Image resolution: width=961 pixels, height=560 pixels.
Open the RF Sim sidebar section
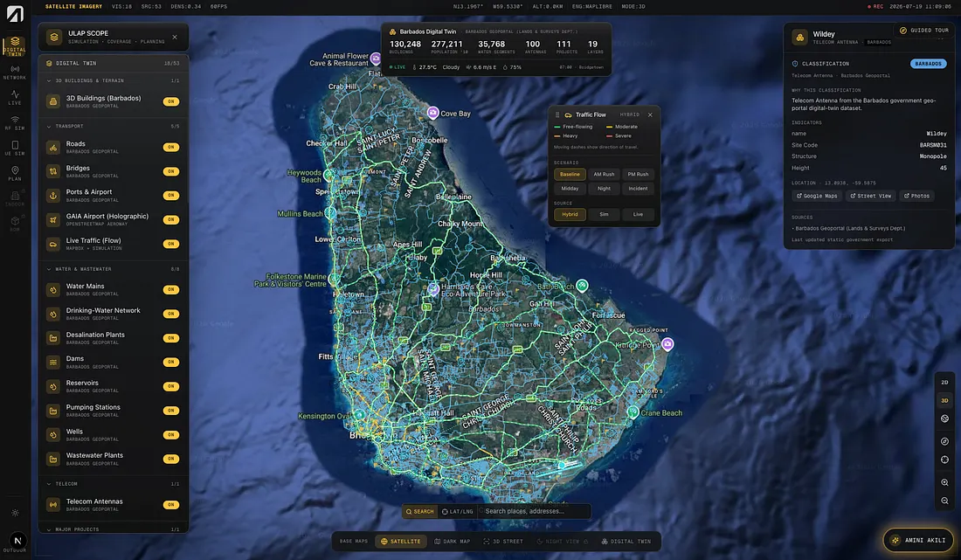coord(15,122)
